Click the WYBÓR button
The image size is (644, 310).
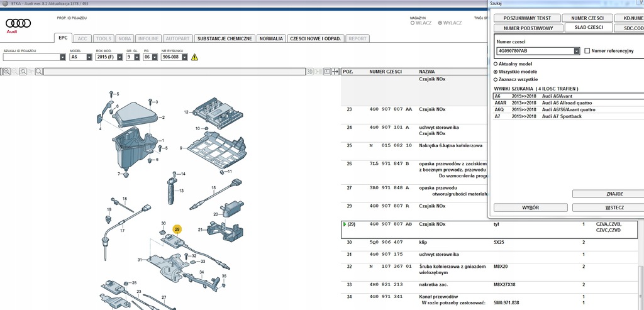530,208
